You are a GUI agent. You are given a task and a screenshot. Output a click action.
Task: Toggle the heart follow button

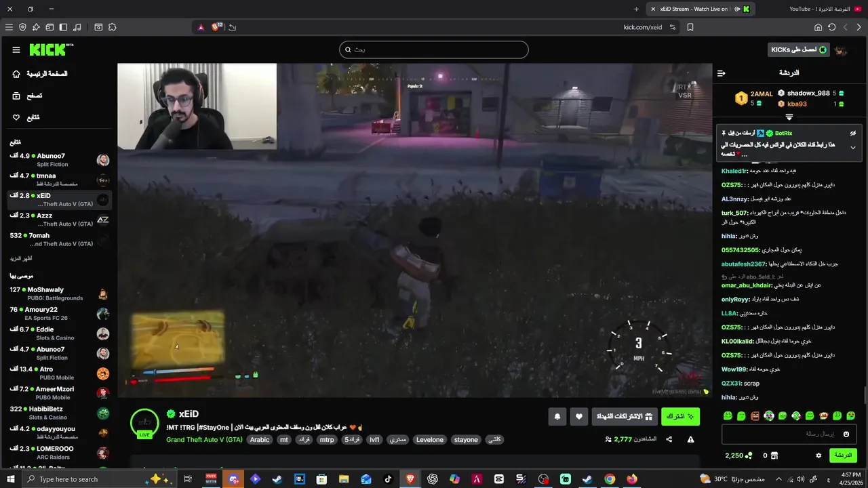(578, 416)
